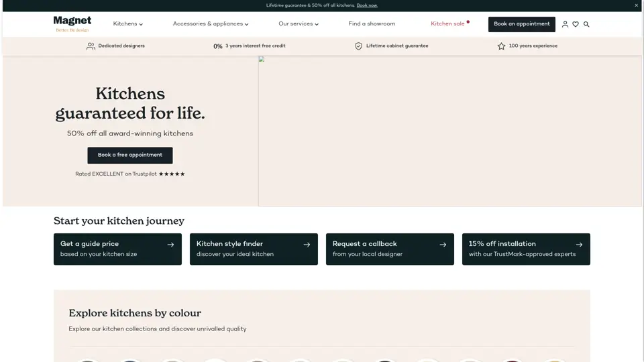Screen dimensions: 644x362
Task: Click the arrow on 15% off installation
Action: pos(579,245)
